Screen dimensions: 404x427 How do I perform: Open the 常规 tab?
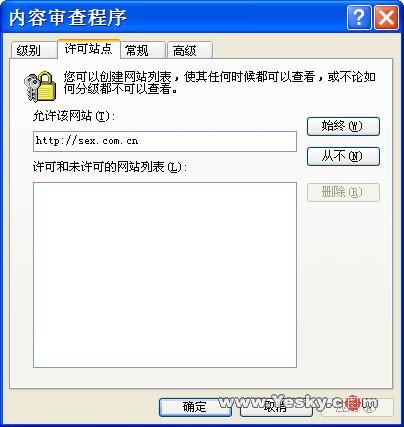(142, 50)
